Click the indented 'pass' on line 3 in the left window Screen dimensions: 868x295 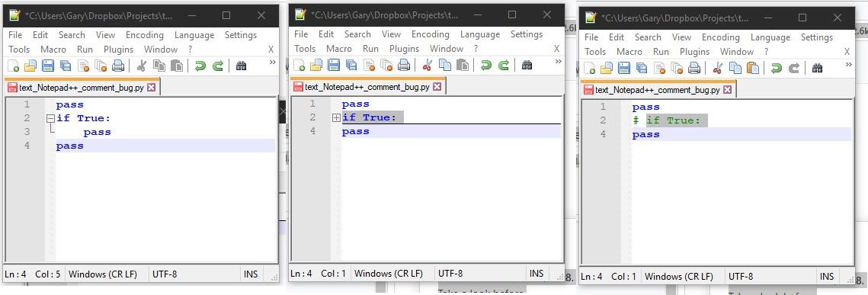click(97, 132)
